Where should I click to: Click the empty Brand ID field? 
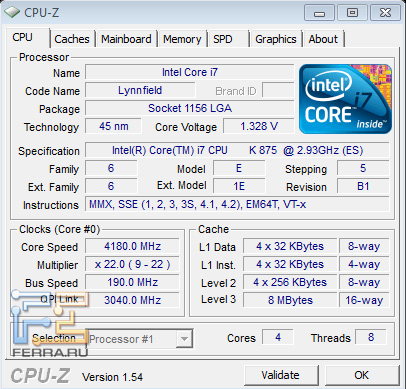coord(278,90)
